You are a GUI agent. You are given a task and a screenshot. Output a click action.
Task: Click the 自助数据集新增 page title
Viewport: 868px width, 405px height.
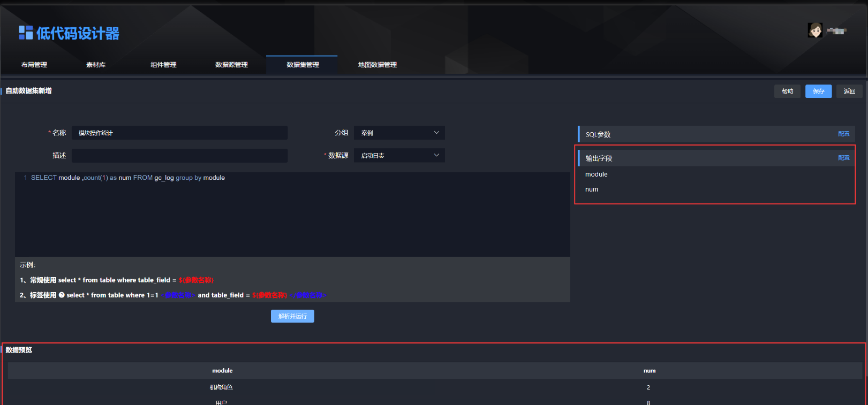[29, 91]
